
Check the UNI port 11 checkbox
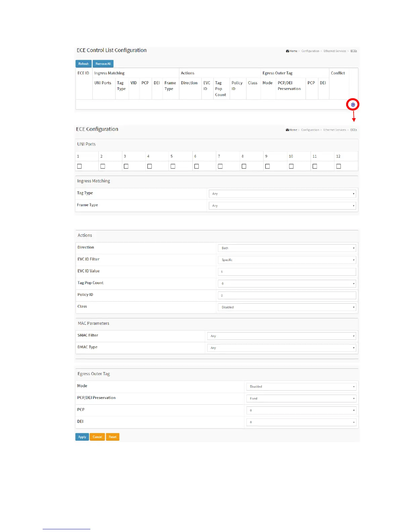pos(315,166)
